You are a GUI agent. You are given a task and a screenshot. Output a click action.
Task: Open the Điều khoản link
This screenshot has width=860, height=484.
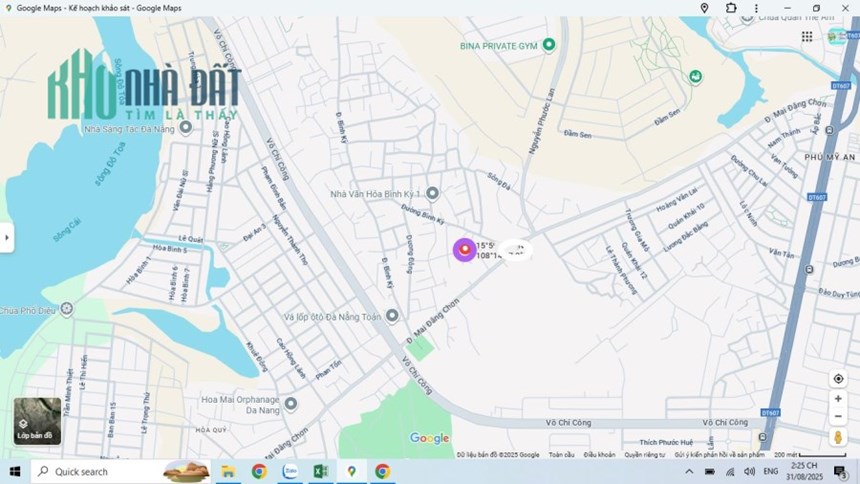(x=599, y=455)
